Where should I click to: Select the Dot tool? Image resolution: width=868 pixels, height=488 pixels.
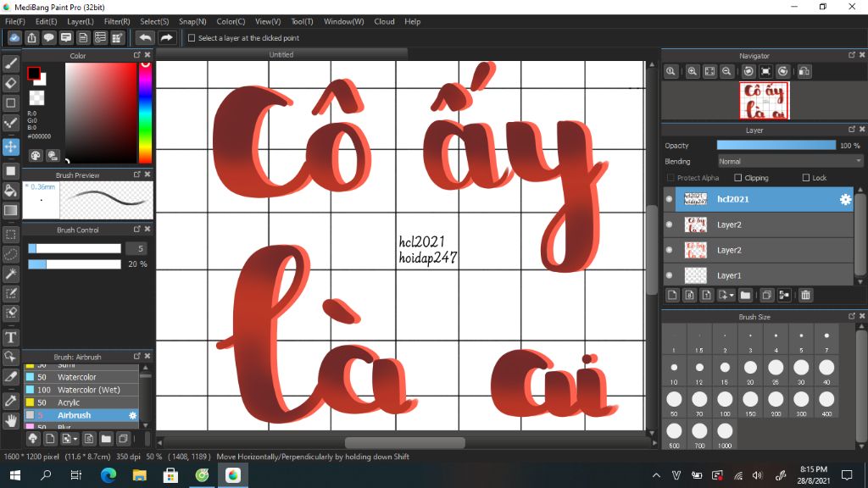click(x=10, y=123)
